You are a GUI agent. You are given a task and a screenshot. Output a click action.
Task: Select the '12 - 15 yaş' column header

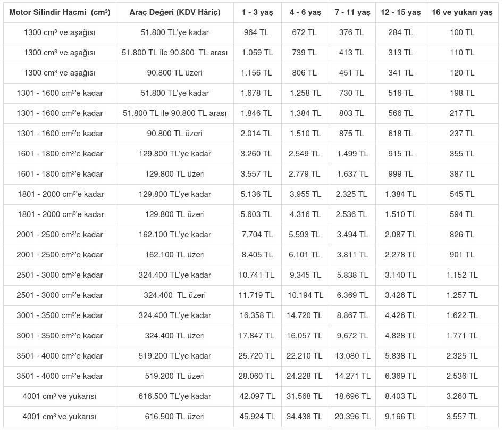coord(400,12)
